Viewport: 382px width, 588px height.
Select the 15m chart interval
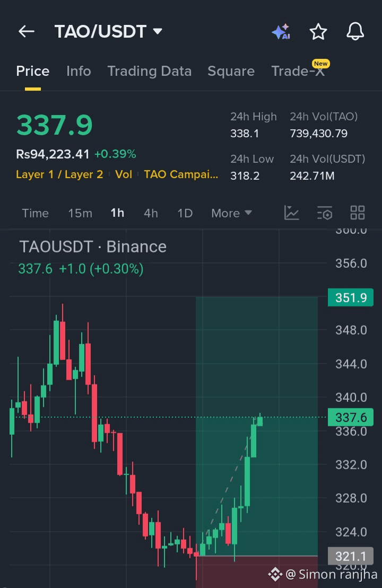pyautogui.click(x=80, y=213)
